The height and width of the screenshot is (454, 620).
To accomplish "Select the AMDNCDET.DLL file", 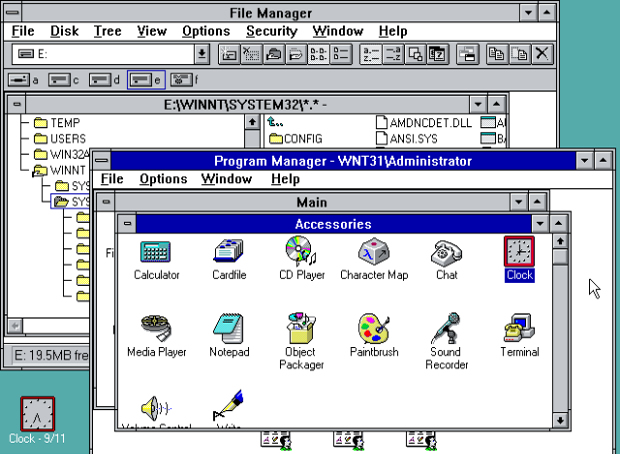I will click(424, 123).
